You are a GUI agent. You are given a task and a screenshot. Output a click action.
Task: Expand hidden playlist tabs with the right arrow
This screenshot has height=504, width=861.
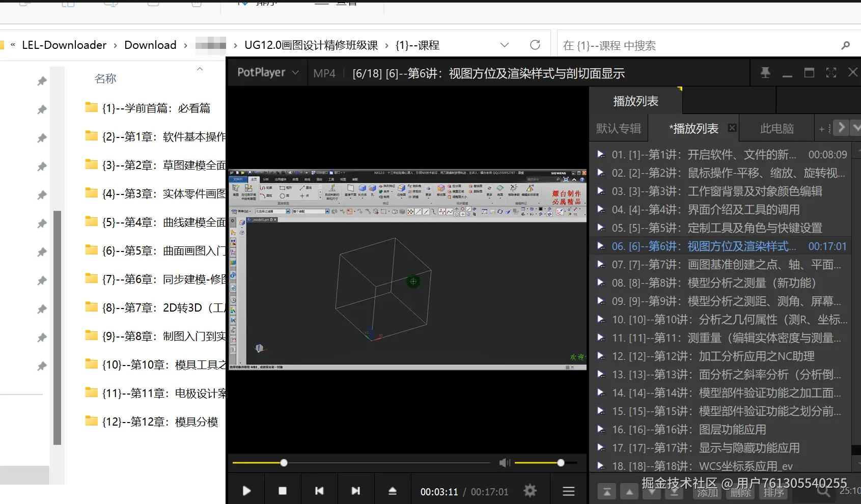tap(841, 128)
